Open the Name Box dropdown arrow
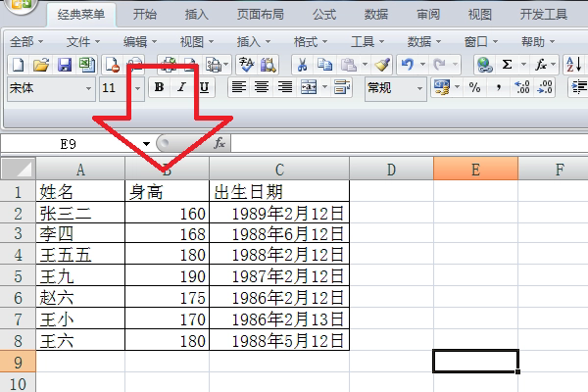This screenshot has width=588, height=392. point(146,144)
